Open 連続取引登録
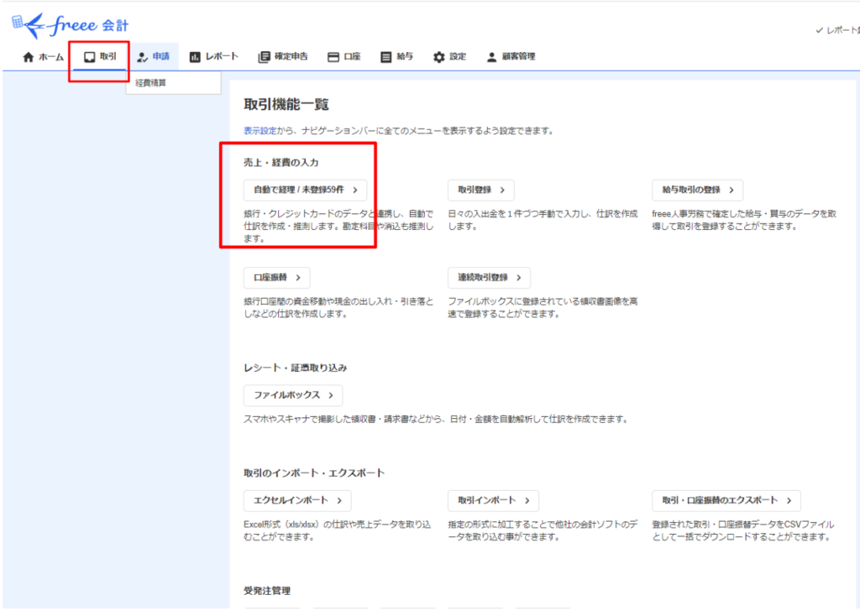 tap(489, 278)
